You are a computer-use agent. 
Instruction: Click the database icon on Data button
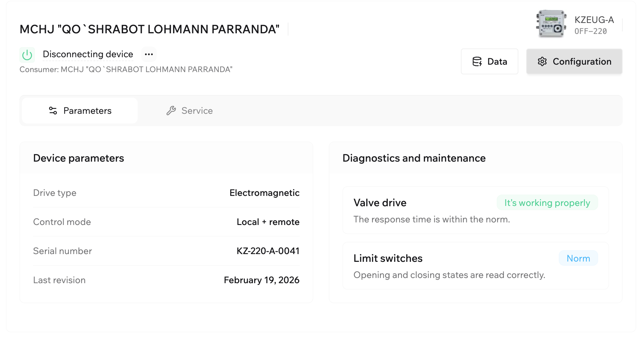pyautogui.click(x=477, y=61)
